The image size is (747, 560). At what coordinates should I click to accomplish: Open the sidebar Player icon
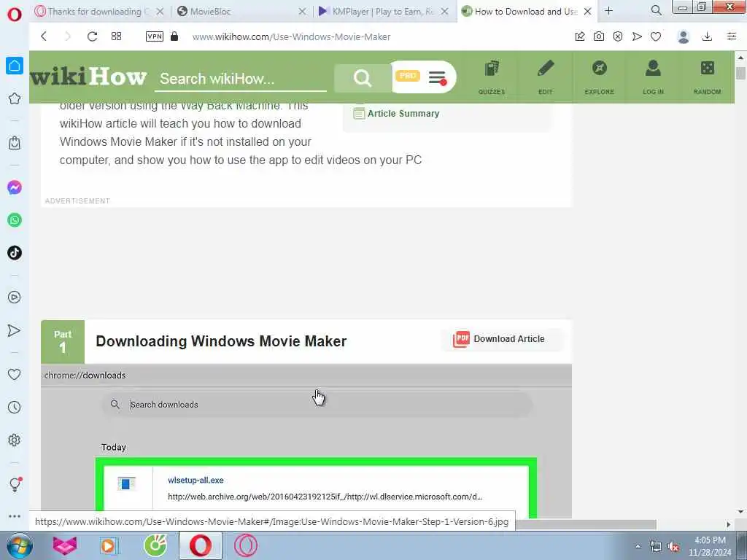point(15,297)
